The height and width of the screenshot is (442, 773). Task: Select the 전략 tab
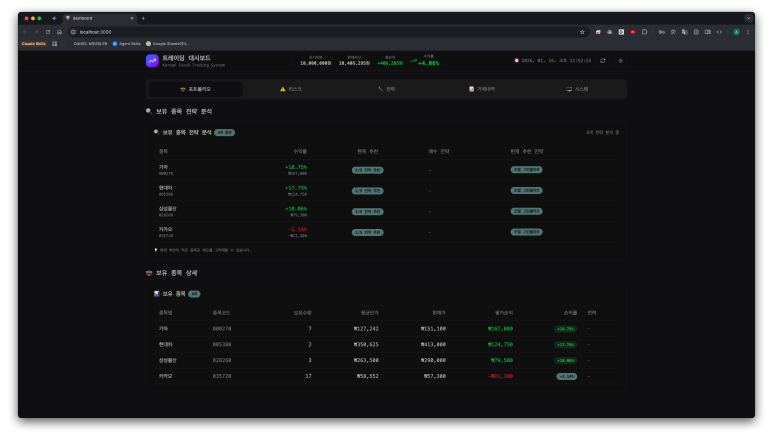click(x=386, y=89)
